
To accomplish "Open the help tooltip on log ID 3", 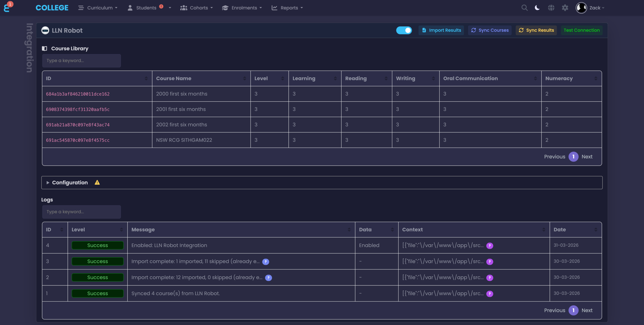I will coord(266,262).
